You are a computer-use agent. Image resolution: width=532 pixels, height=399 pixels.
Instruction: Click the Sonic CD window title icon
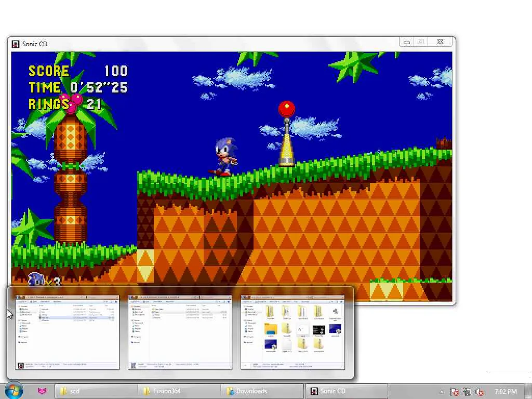tap(15, 44)
